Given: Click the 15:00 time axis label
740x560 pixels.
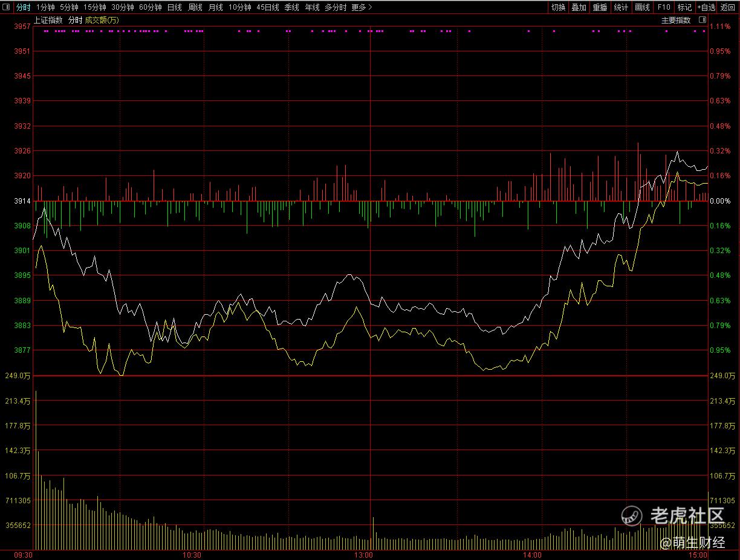Looking at the screenshot, I should (698, 555).
